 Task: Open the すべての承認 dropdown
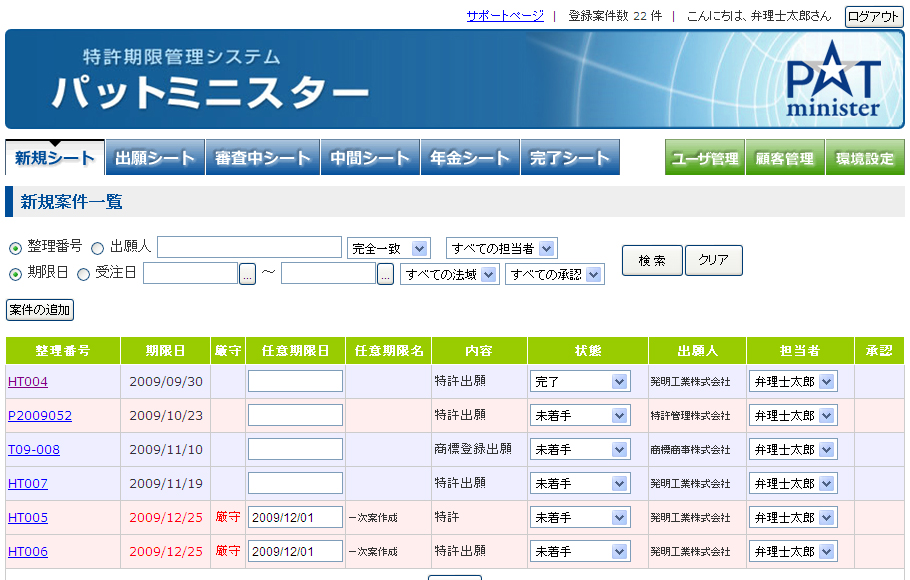pyautogui.click(x=555, y=274)
